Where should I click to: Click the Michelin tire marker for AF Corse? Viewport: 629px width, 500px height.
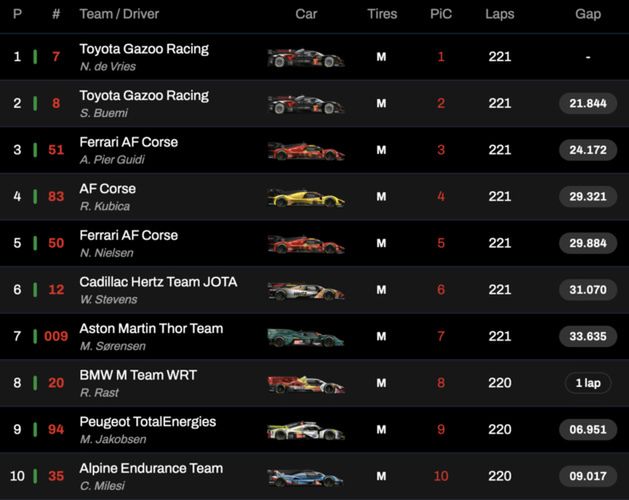[x=381, y=197]
